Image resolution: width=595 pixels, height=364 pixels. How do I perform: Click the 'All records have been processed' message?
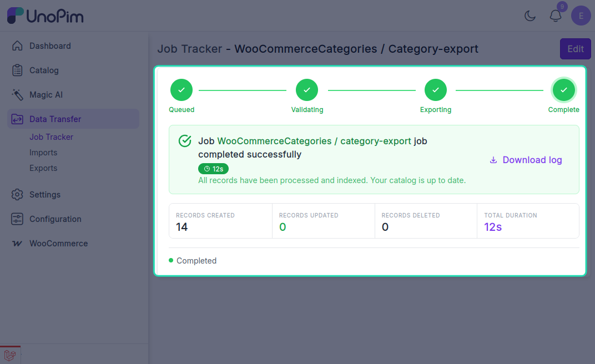coord(332,180)
